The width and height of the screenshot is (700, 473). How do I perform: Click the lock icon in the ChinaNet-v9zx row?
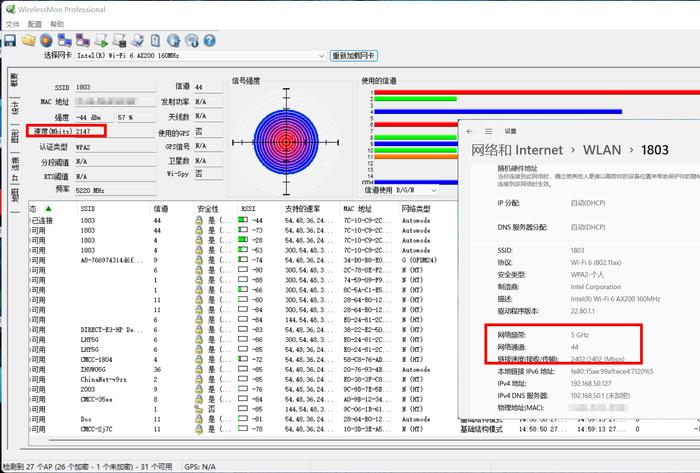click(199, 379)
